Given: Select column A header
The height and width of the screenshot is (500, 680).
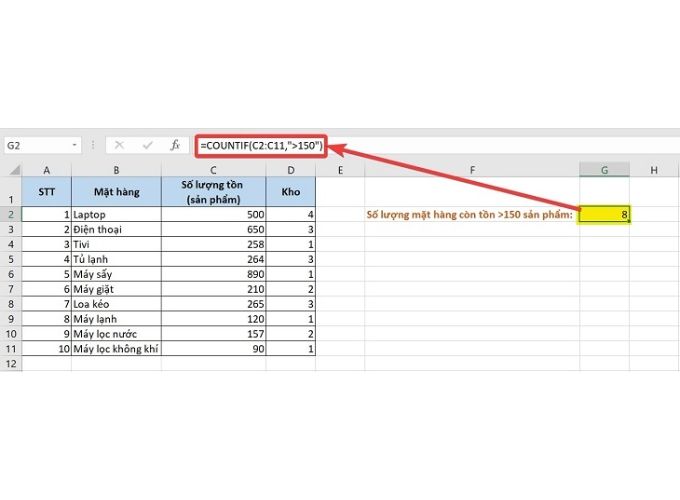Looking at the screenshot, I should pyautogui.click(x=46, y=170).
